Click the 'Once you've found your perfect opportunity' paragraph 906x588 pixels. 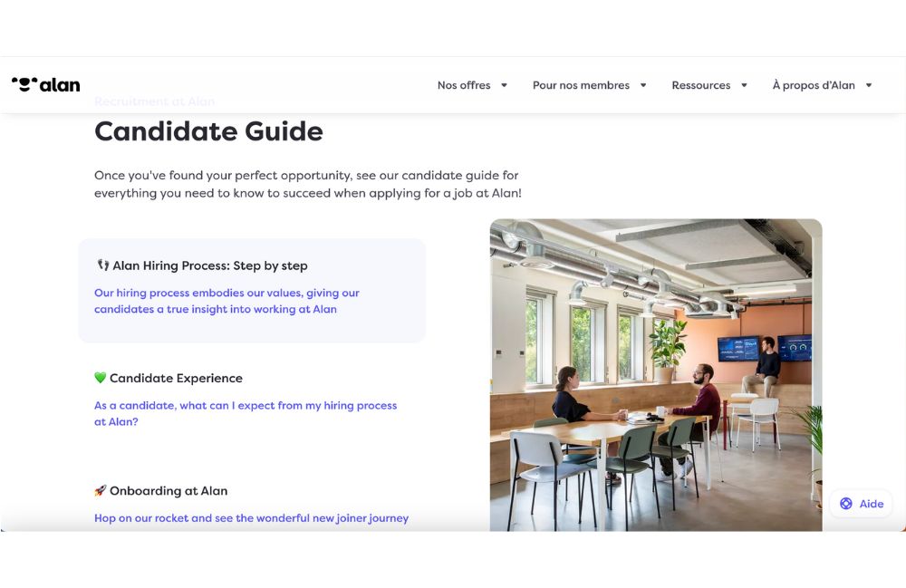click(x=308, y=184)
